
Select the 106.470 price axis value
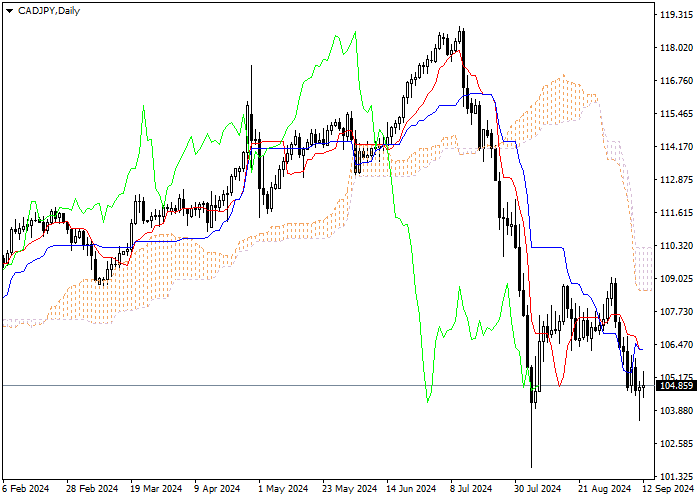[676, 345]
